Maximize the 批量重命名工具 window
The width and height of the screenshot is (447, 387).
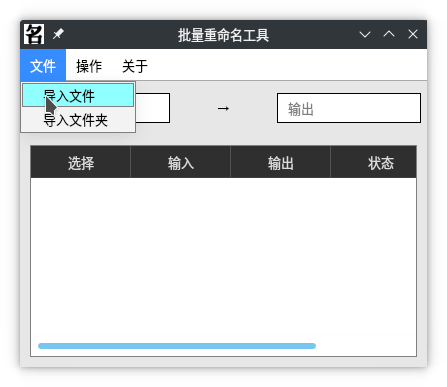[x=389, y=34]
